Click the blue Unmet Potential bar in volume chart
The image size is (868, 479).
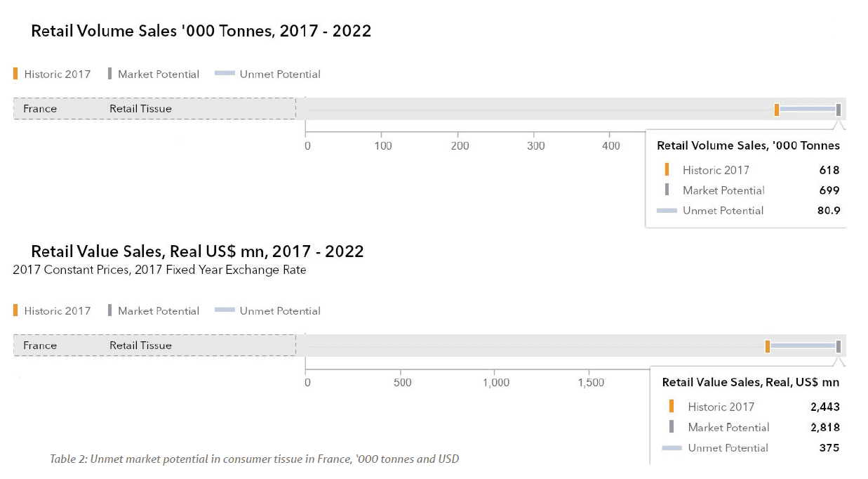pyautogui.click(x=808, y=110)
